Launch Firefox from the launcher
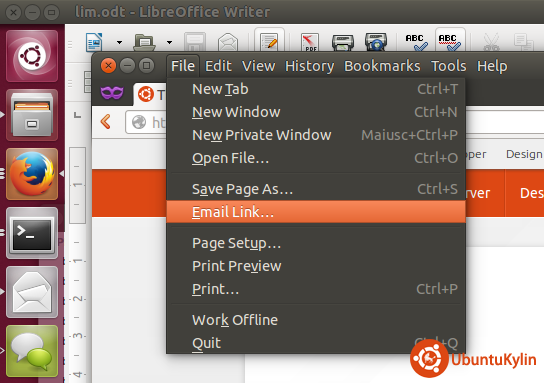 click(x=32, y=174)
